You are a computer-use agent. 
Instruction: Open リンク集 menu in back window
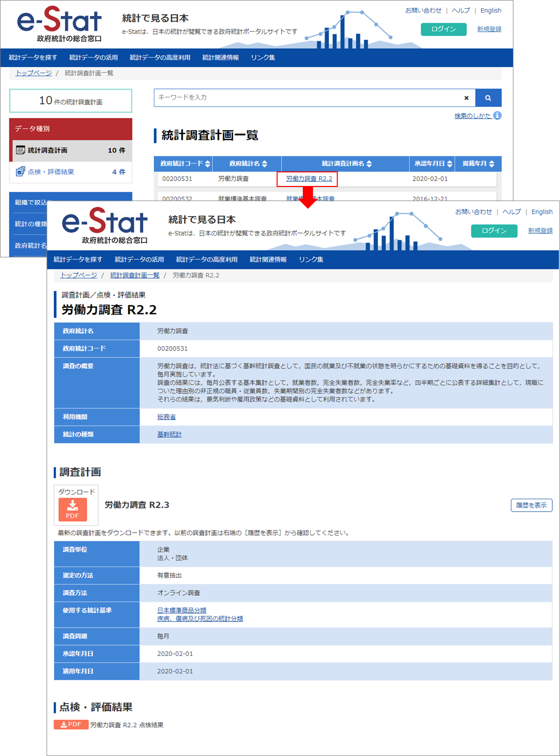263,57
